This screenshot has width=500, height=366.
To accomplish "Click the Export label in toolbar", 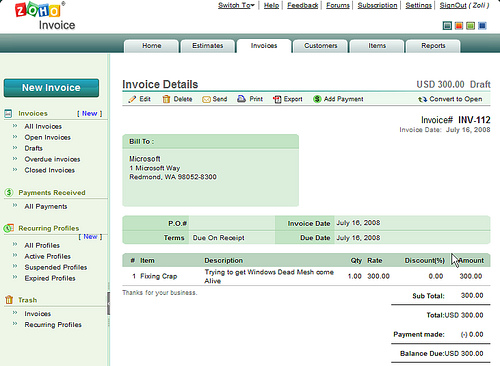I will tap(293, 99).
